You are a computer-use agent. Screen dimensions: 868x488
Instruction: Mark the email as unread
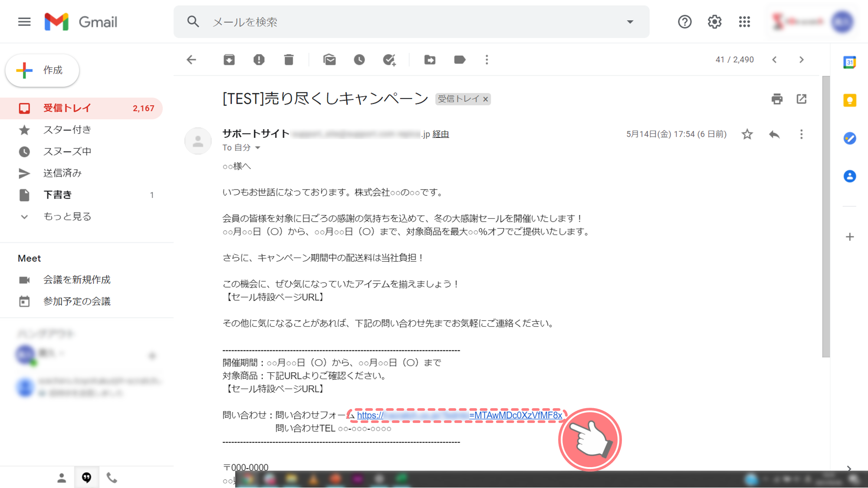tap(329, 60)
